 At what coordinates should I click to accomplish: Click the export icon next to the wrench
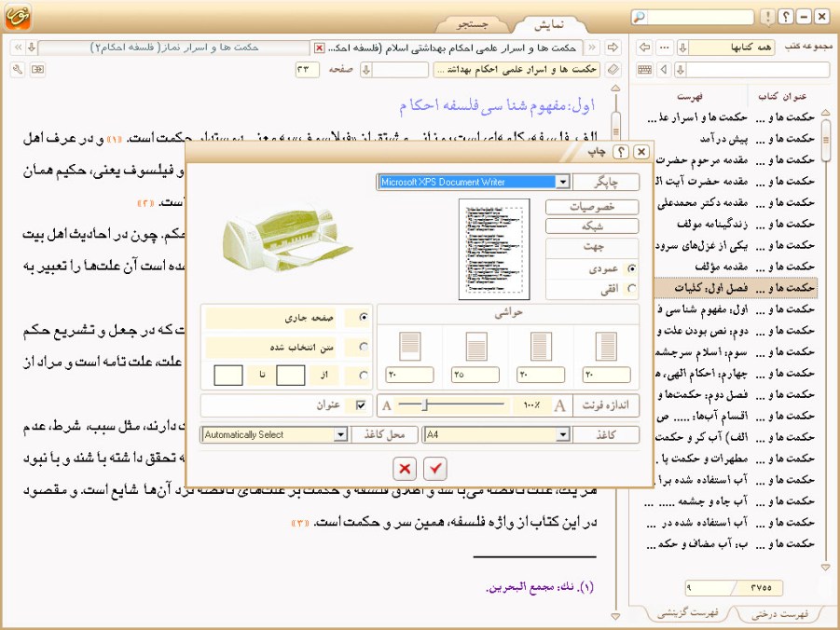(x=37, y=70)
